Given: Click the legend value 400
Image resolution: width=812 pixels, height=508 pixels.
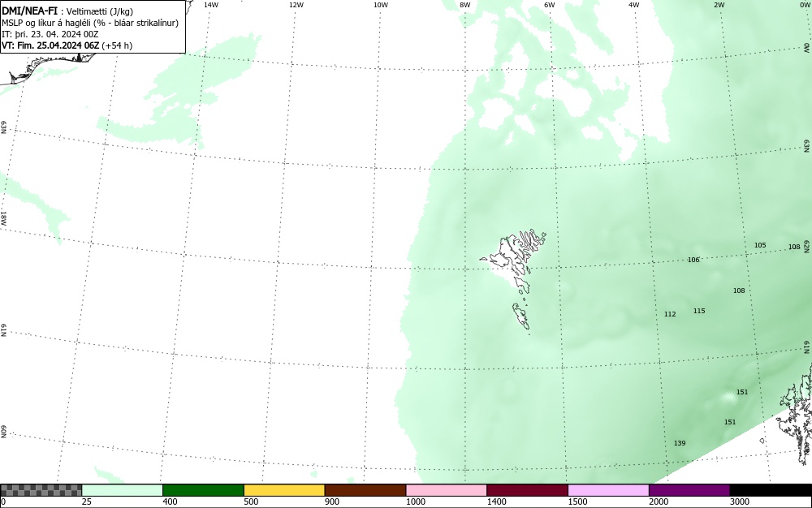Looking at the screenshot, I should pos(170,502).
